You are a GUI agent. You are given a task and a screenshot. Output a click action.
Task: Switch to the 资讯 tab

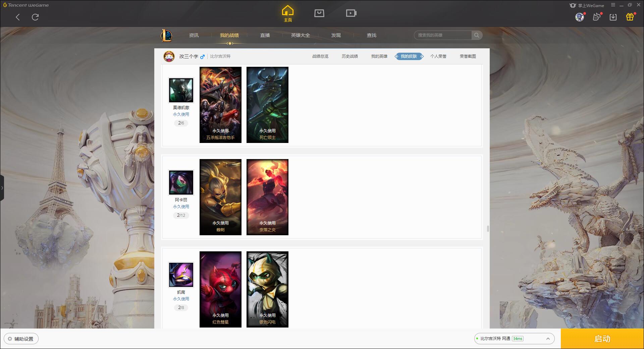pyautogui.click(x=194, y=35)
